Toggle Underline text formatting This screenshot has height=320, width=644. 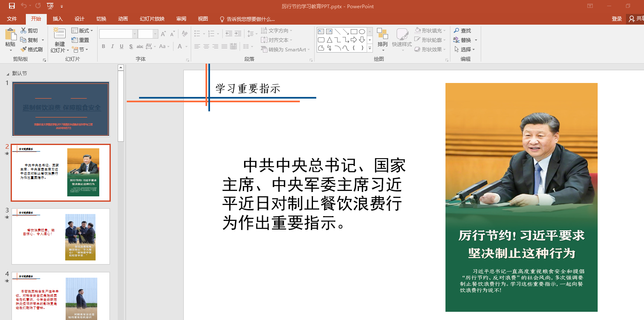click(x=121, y=46)
